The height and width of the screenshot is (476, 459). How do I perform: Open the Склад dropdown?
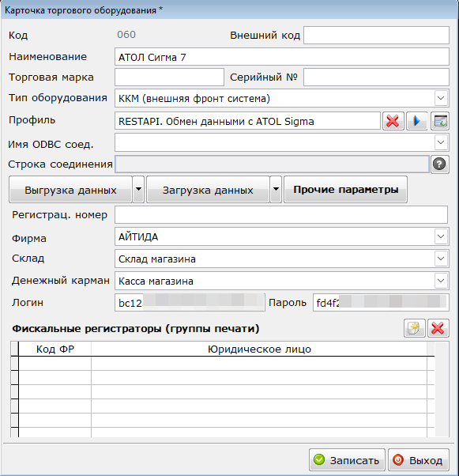click(441, 259)
